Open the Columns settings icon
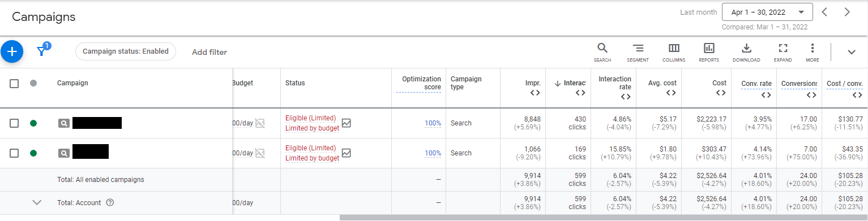This screenshot has width=868, height=221. click(x=674, y=52)
